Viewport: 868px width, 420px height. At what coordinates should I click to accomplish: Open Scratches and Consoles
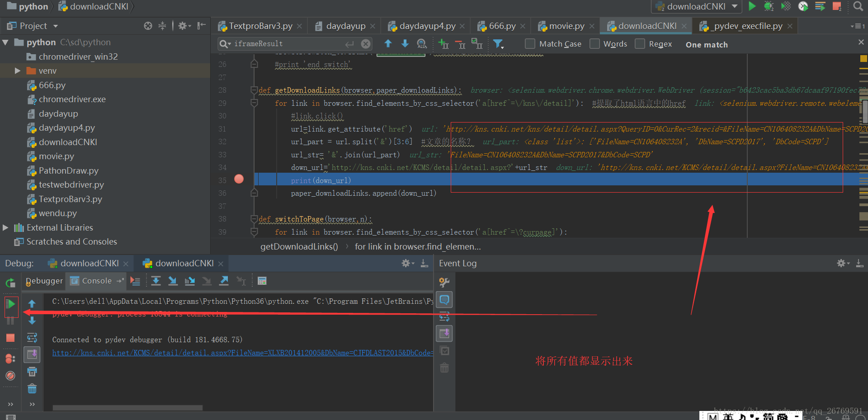(x=71, y=241)
